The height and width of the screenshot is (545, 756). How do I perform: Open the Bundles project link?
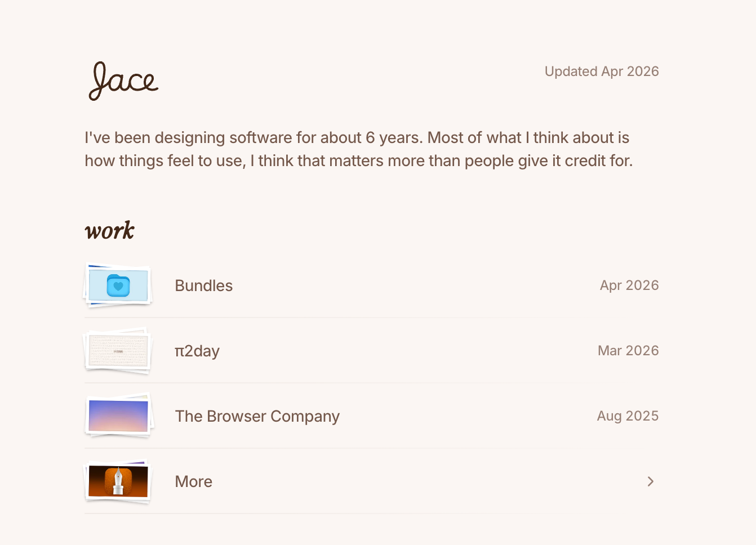click(x=204, y=285)
